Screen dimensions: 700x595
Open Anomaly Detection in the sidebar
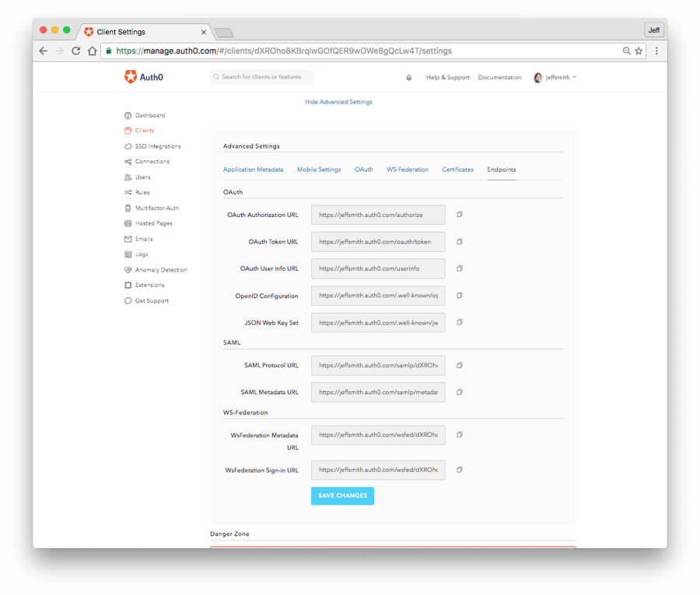[156, 270]
